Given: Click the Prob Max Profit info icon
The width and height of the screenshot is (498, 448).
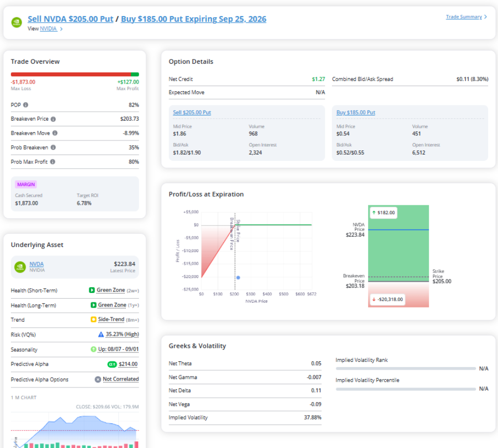Looking at the screenshot, I should [x=53, y=162].
